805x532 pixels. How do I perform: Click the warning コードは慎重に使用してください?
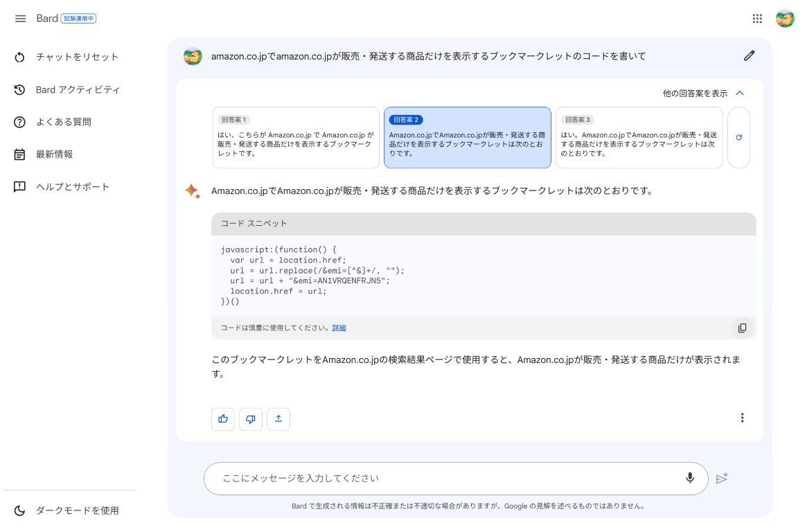click(275, 328)
